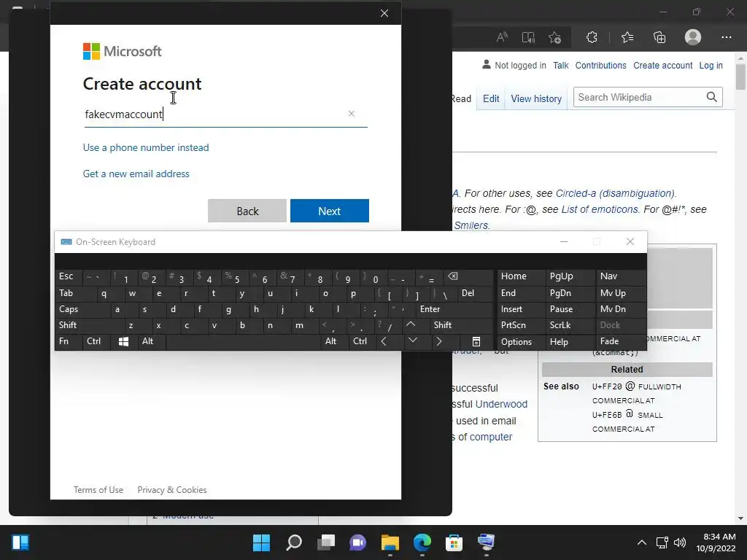747x560 pixels.
Task: Open the Favorites list icon in Edge
Action: [x=627, y=37]
